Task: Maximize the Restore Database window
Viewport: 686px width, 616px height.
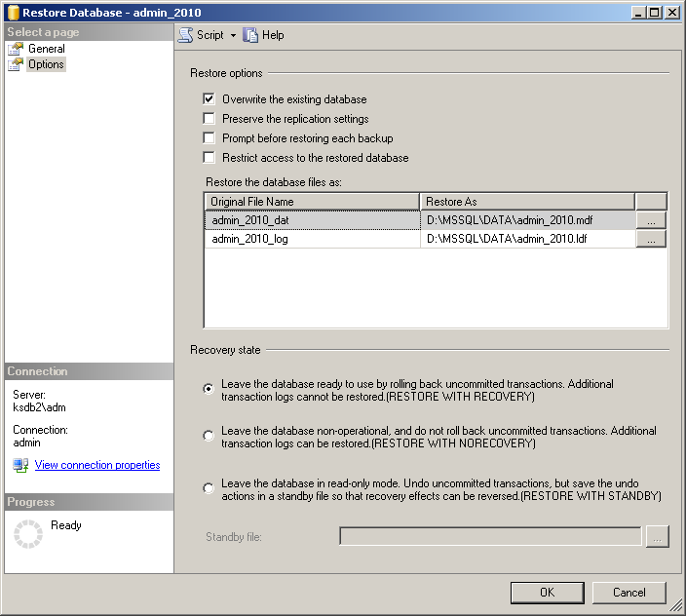Action: (x=655, y=13)
